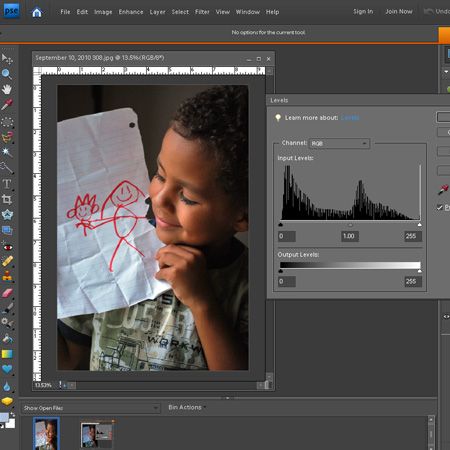Select the Sponge tool
The image size is (450, 450).
click(7, 401)
